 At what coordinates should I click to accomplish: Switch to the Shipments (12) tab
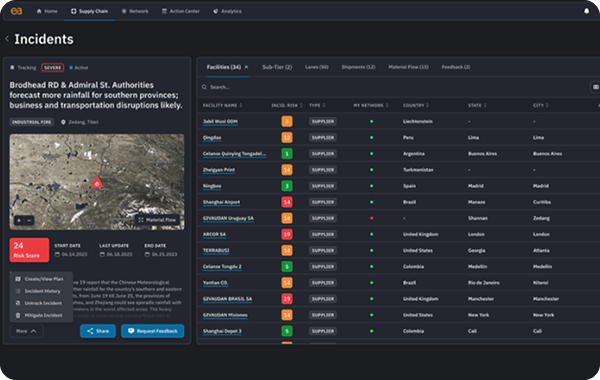pos(358,67)
